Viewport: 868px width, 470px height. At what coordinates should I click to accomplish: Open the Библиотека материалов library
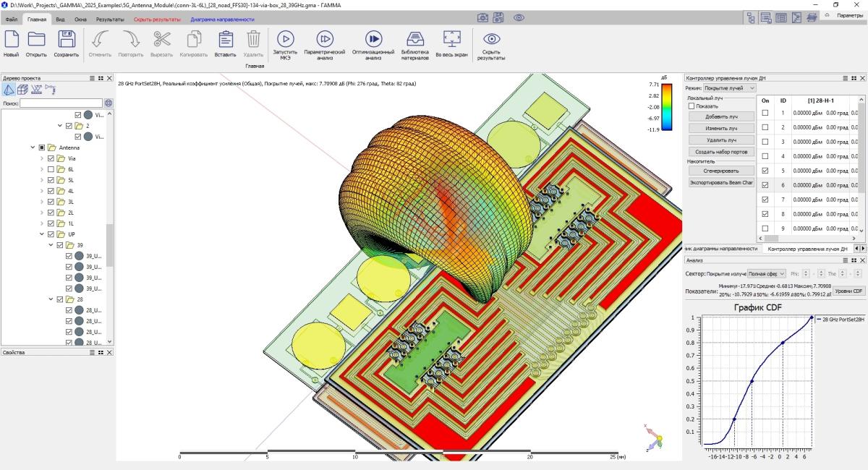(414, 39)
